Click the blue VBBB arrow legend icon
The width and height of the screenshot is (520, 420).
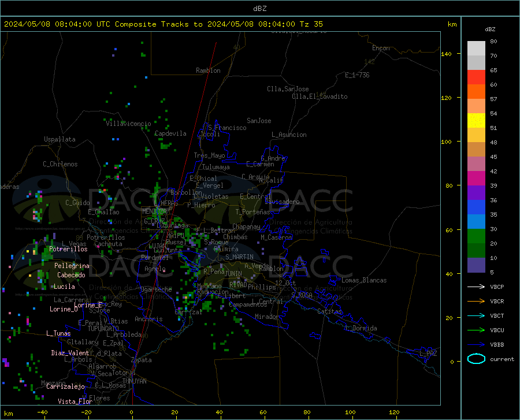476,345
